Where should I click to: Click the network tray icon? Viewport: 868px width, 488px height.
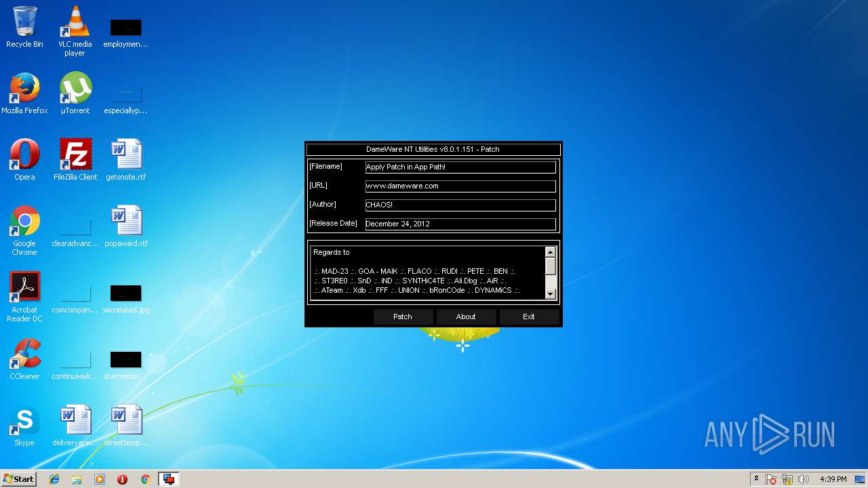point(788,479)
